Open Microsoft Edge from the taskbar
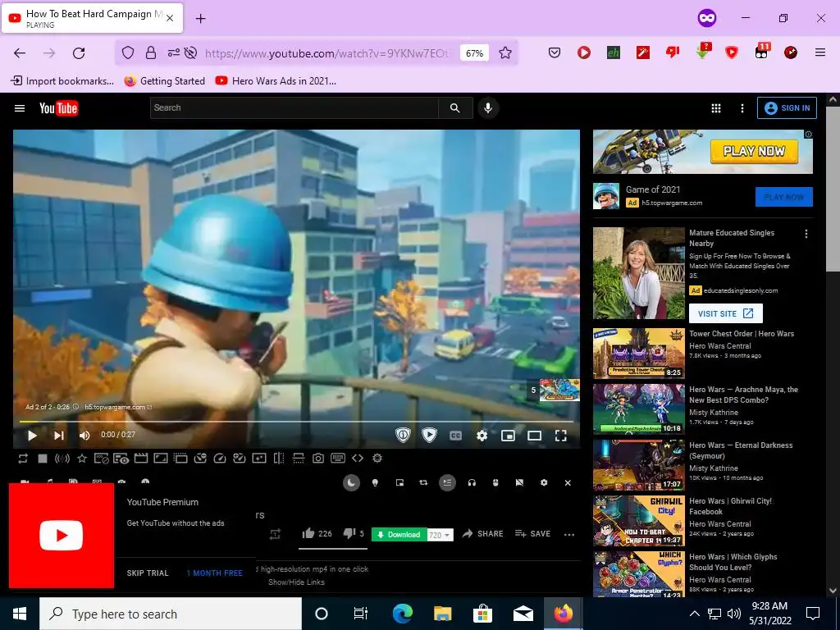Viewport: 840px width, 630px height. coord(403,614)
